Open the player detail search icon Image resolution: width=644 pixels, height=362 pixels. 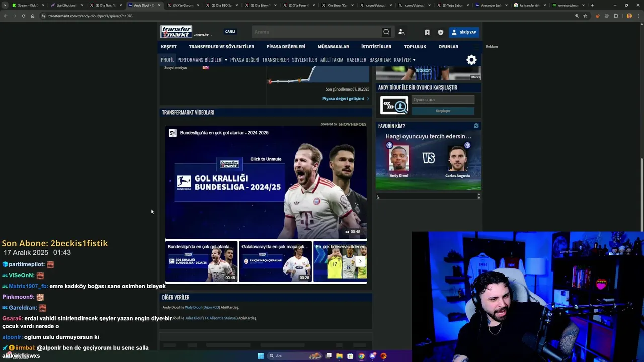pos(401,32)
